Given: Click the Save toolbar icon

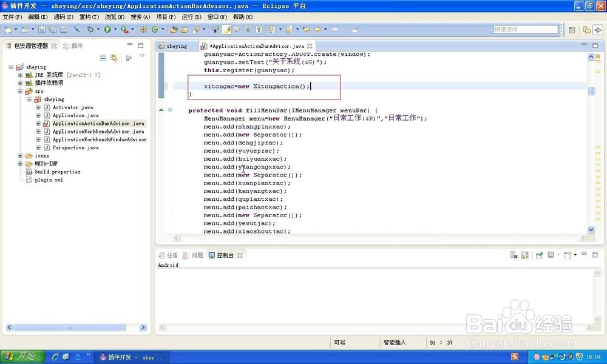Looking at the screenshot, I should (x=42, y=29).
